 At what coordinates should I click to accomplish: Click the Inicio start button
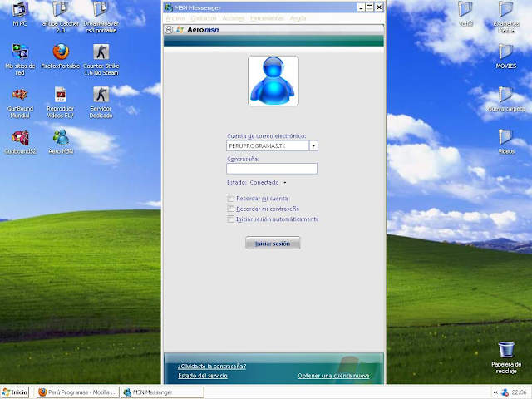[15, 392]
